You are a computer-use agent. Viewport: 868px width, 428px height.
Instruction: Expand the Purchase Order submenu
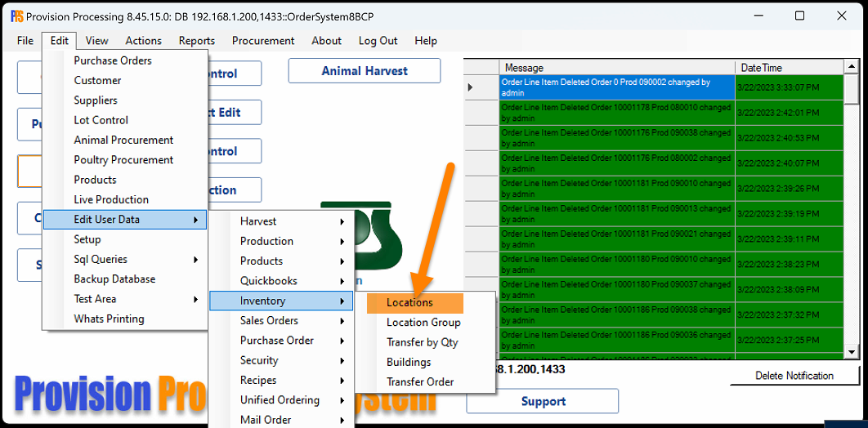click(281, 341)
